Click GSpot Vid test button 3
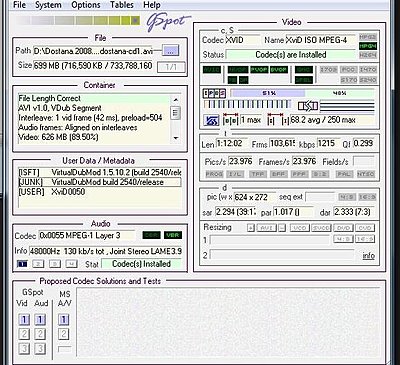The image size is (400, 365). [x=24, y=348]
